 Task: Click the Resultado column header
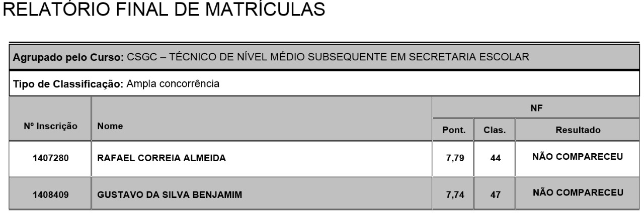(577, 129)
